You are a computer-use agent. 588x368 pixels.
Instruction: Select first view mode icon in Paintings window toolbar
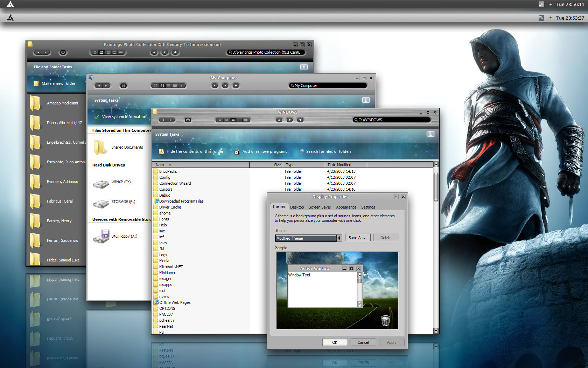95,53
